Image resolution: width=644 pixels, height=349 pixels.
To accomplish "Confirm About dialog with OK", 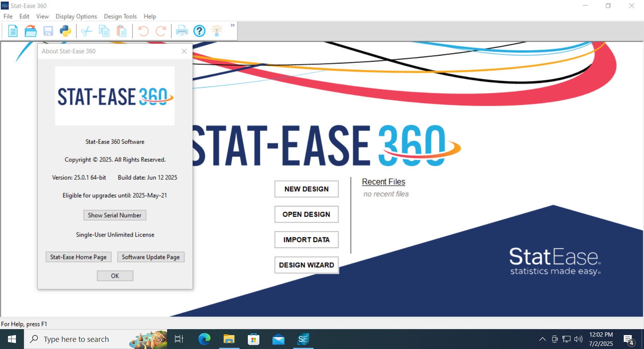I will coord(115,276).
